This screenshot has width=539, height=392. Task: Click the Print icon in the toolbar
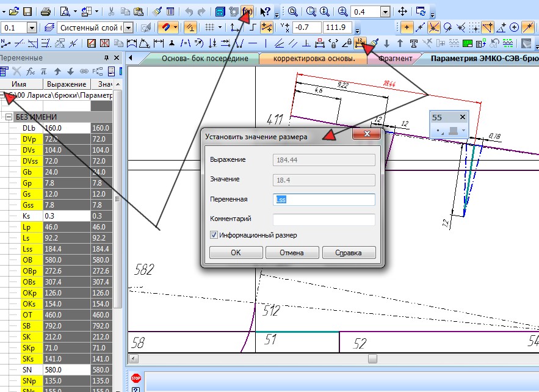[x=45, y=12]
